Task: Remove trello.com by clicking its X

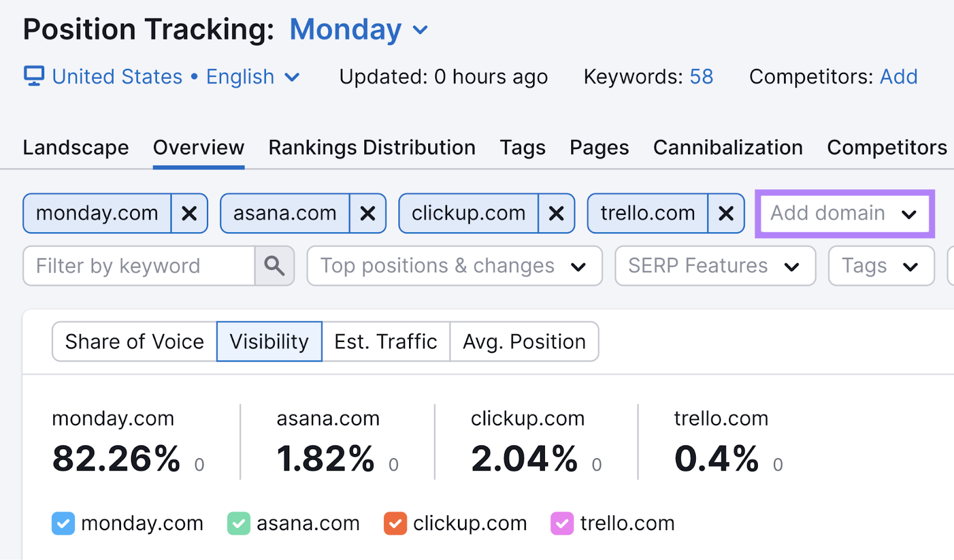Action: coord(726,213)
